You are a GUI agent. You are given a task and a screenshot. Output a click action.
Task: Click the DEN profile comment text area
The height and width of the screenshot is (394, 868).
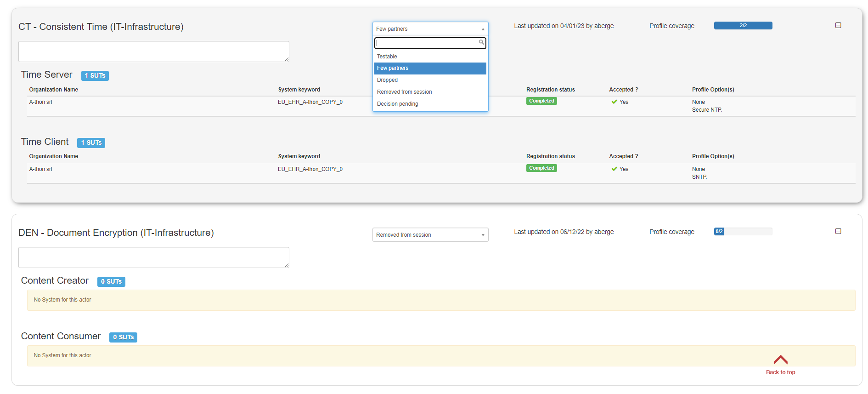153,257
